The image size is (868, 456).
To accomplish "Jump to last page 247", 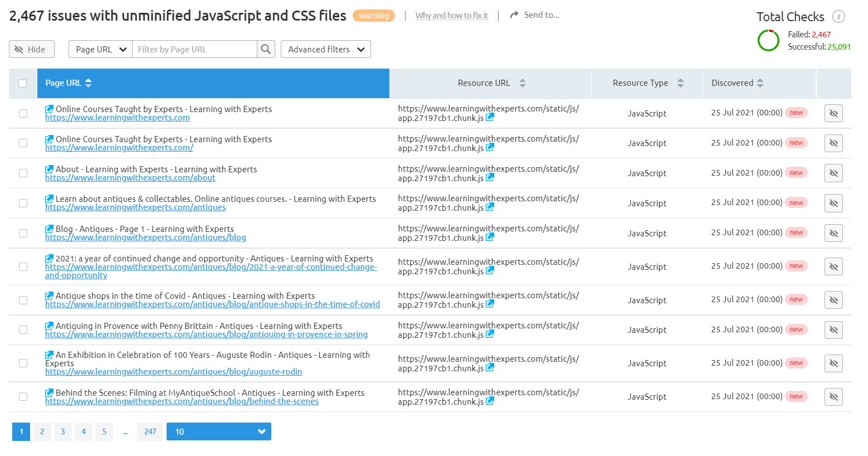I will click(x=150, y=431).
